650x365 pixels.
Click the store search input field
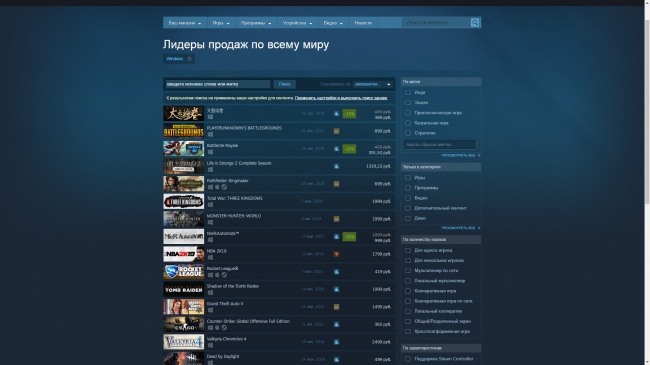click(x=437, y=22)
